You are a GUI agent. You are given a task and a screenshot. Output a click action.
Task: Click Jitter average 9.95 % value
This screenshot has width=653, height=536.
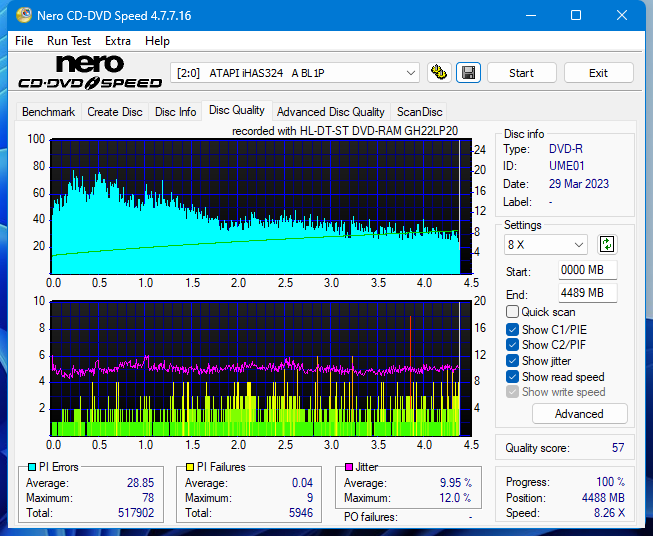(456, 483)
